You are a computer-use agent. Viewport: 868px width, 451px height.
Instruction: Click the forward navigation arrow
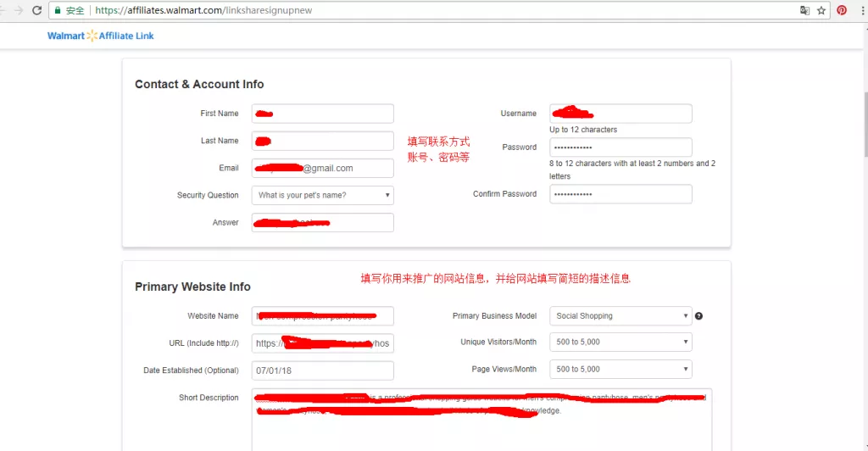[x=19, y=10]
